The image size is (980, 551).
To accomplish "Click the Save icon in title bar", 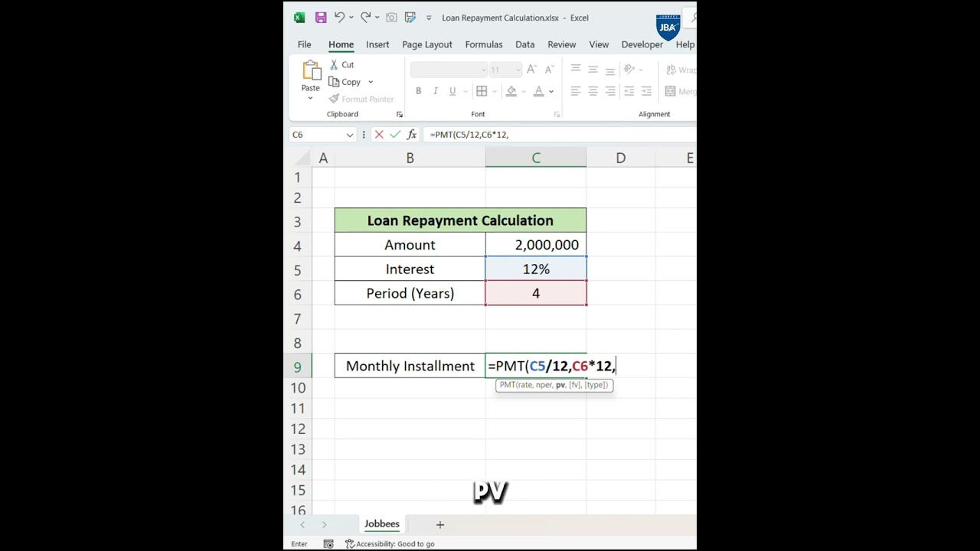I will click(x=320, y=18).
